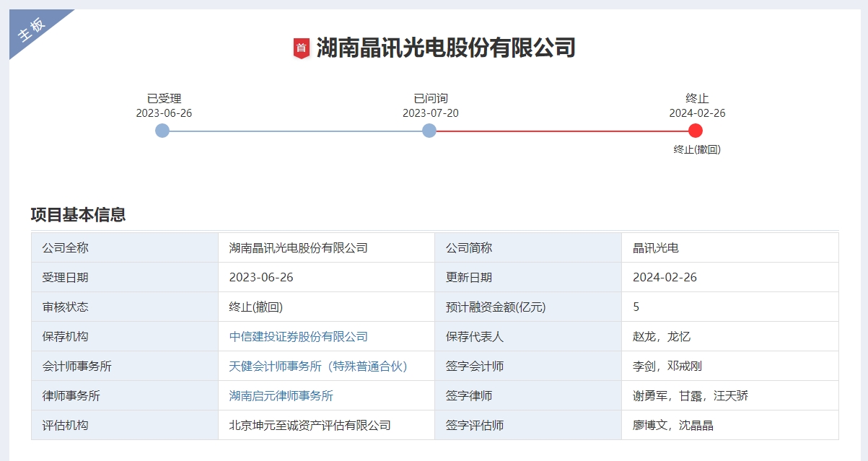
Task: Click the 2023-07-20 date under 已问询
Action: (x=430, y=113)
